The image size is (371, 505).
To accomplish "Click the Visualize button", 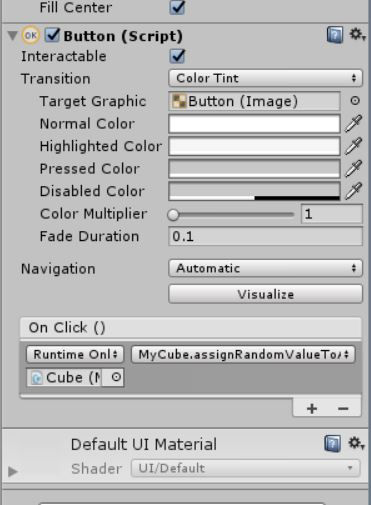I will 265,294.
